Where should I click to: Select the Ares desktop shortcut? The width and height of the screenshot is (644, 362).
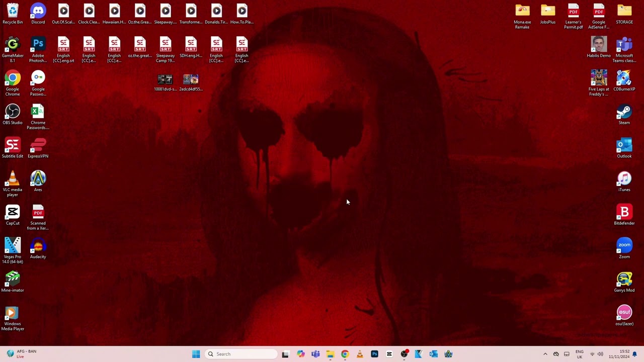[38, 182]
